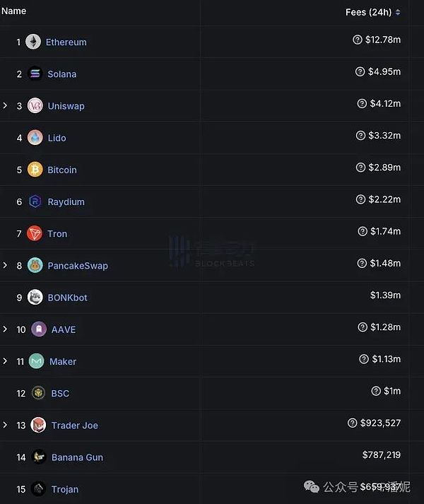Image resolution: width=424 pixels, height=504 pixels.
Task: Click the Ethereum logo icon
Action: click(33, 42)
